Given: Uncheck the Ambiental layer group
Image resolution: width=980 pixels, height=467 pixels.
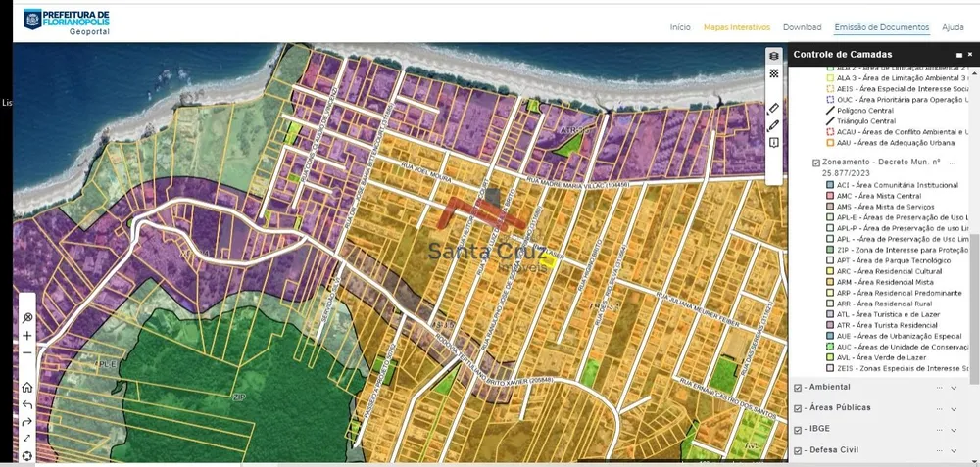Looking at the screenshot, I should tap(798, 388).
